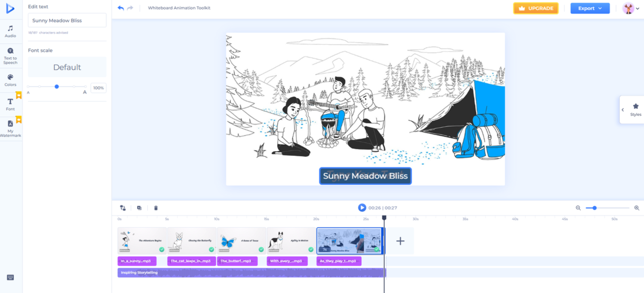Select As_they_play_t mp3 audio clip
This screenshot has height=293, width=644.
point(339,261)
